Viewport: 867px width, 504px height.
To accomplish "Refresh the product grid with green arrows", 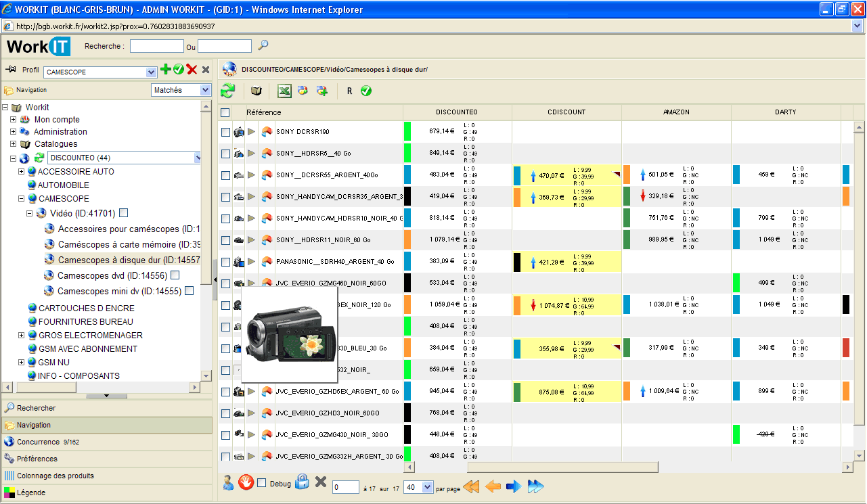I will (228, 91).
